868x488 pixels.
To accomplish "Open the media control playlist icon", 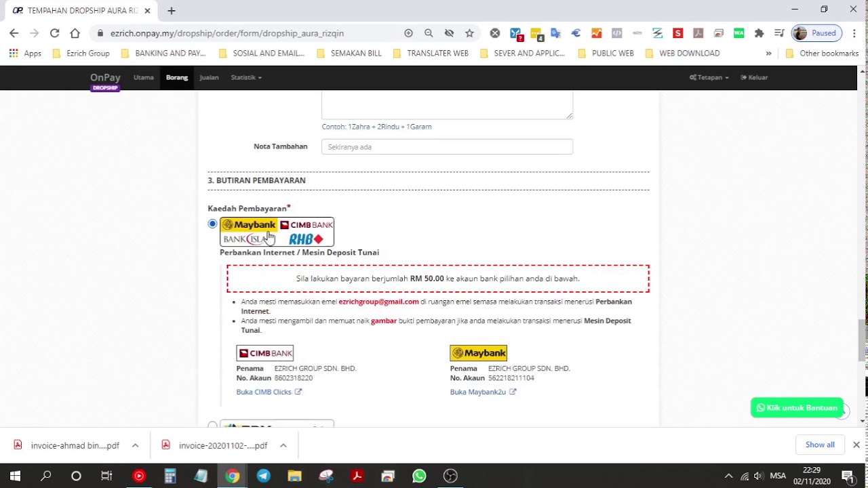I will (780, 33).
